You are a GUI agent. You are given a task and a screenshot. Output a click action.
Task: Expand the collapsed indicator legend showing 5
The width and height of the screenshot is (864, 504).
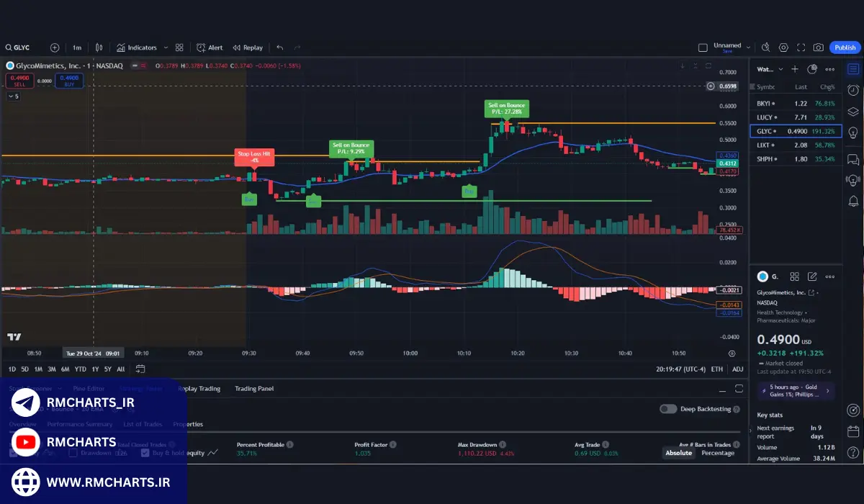coord(14,96)
